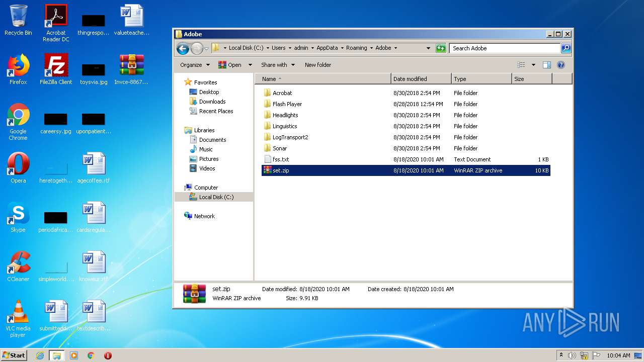This screenshot has width=644, height=362.
Task: Sort by Type column header
Action: [481, 79]
